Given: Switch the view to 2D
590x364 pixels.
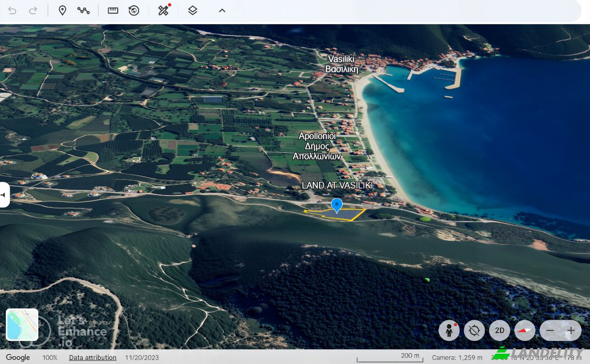Looking at the screenshot, I should coord(500,331).
